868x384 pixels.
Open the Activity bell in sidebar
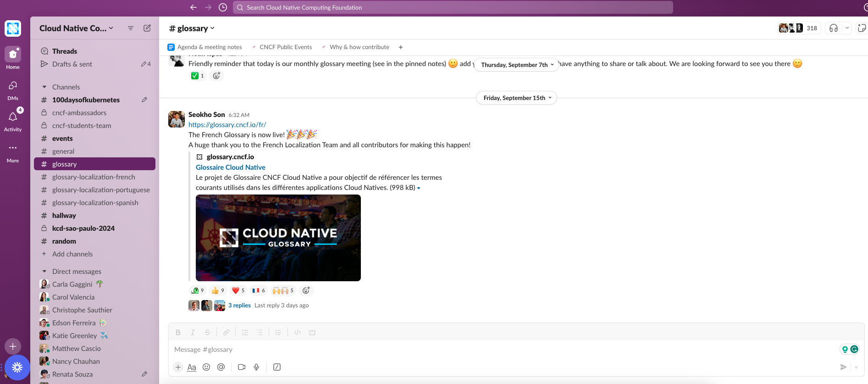[13, 117]
